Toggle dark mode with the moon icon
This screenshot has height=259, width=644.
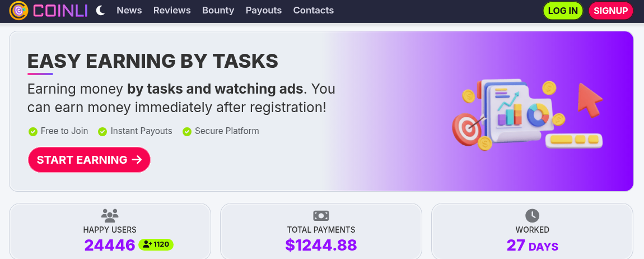(x=101, y=11)
